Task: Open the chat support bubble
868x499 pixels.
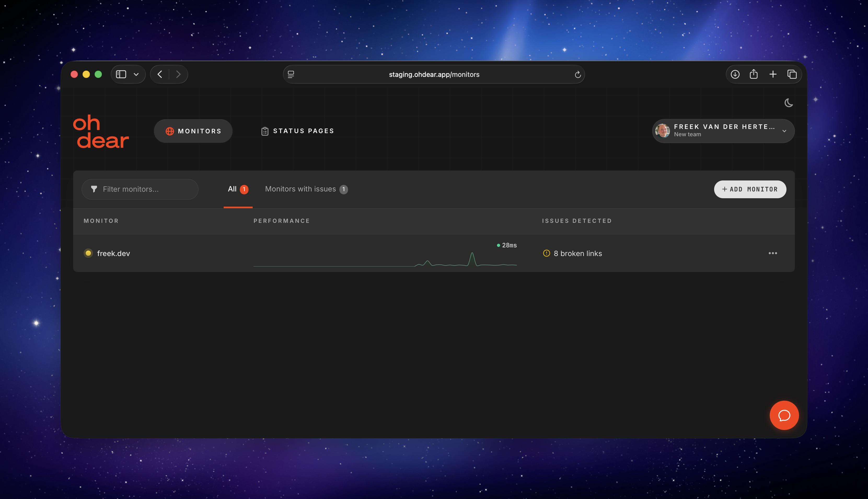Action: [x=784, y=415]
